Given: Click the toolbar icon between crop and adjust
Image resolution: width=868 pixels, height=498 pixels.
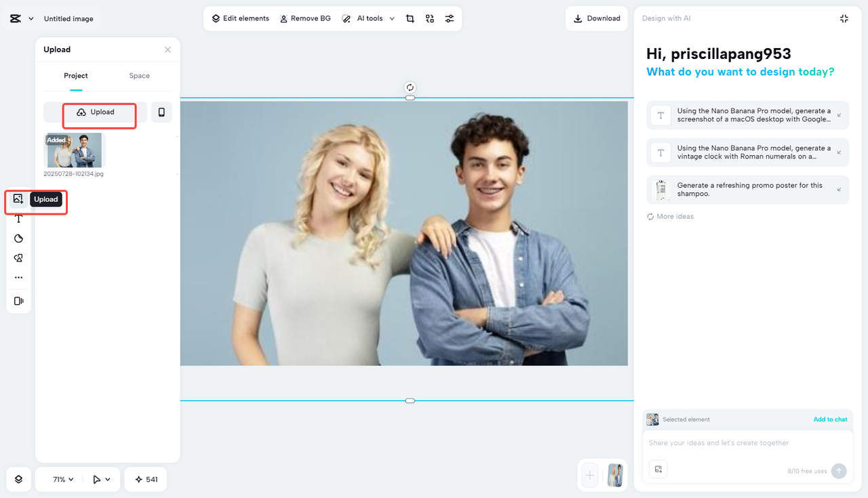Looking at the screenshot, I should coord(430,19).
